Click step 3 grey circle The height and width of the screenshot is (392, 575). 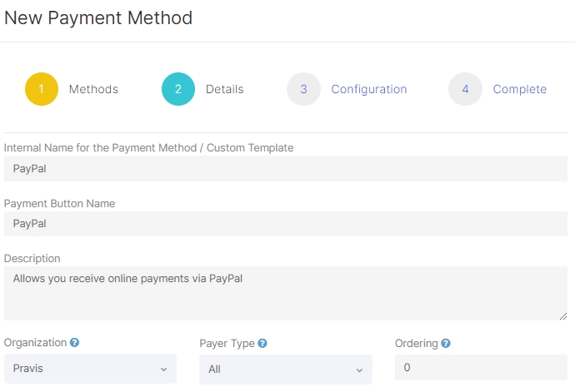pos(303,89)
